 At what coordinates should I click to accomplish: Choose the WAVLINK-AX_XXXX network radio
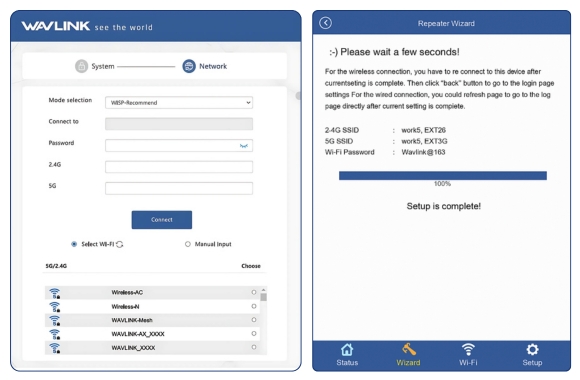[254, 333]
